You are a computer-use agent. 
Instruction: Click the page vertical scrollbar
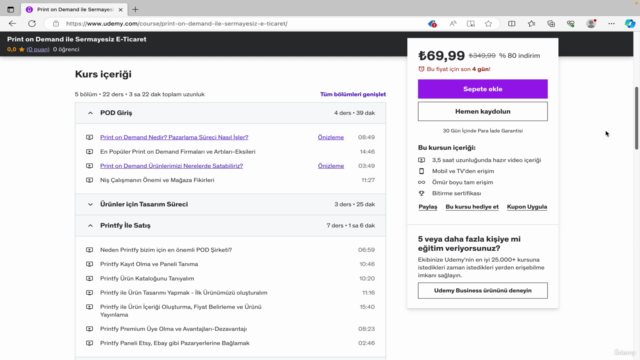636,118
